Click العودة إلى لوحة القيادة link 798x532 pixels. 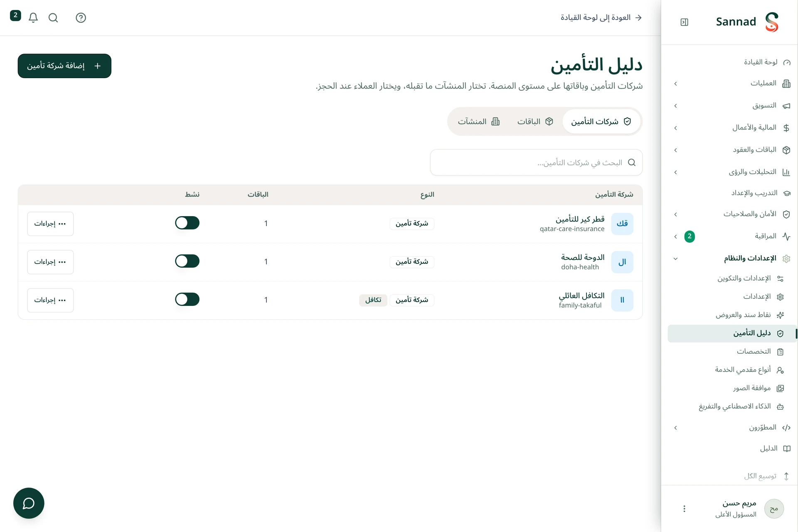pos(601,17)
